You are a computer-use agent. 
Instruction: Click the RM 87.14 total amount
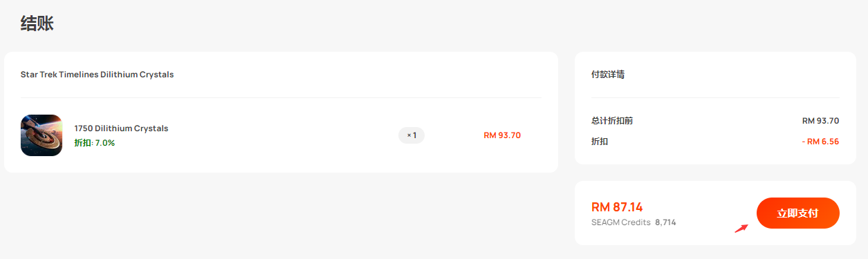[x=617, y=207]
